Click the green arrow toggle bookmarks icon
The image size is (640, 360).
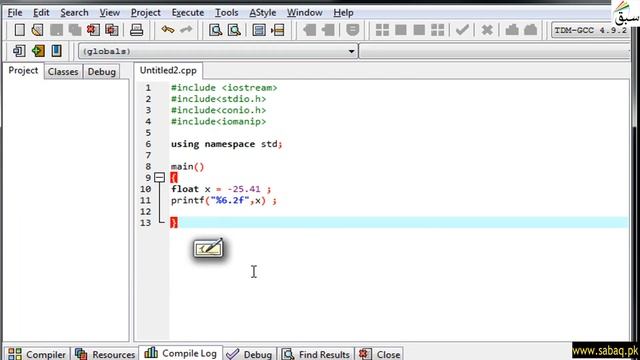click(x=38, y=51)
